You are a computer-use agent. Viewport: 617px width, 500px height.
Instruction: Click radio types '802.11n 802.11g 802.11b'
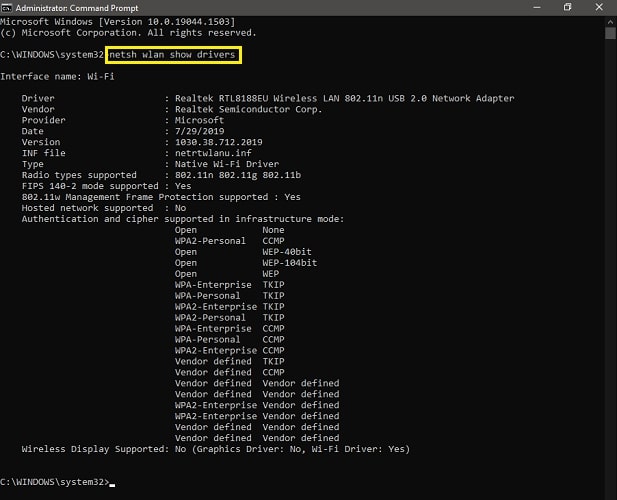click(x=238, y=175)
